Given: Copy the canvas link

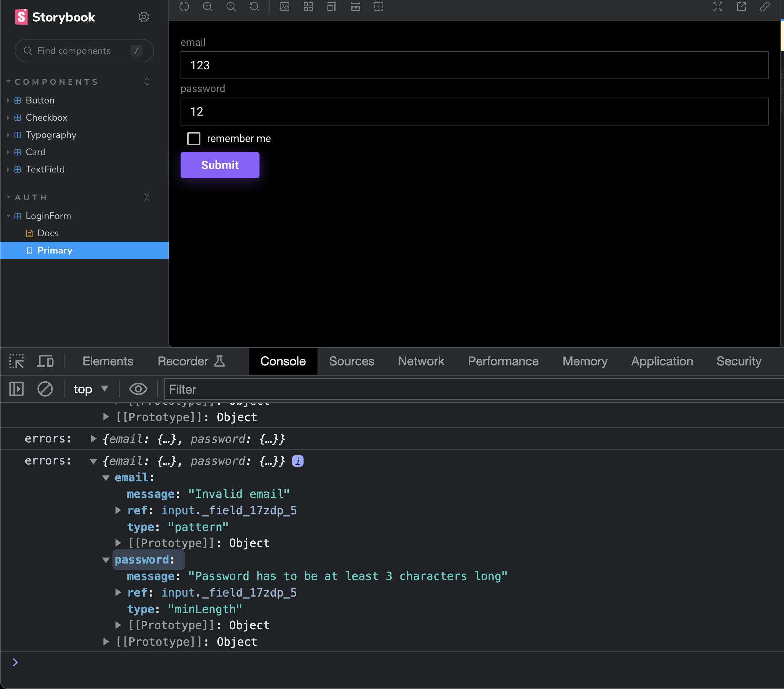Looking at the screenshot, I should [765, 7].
